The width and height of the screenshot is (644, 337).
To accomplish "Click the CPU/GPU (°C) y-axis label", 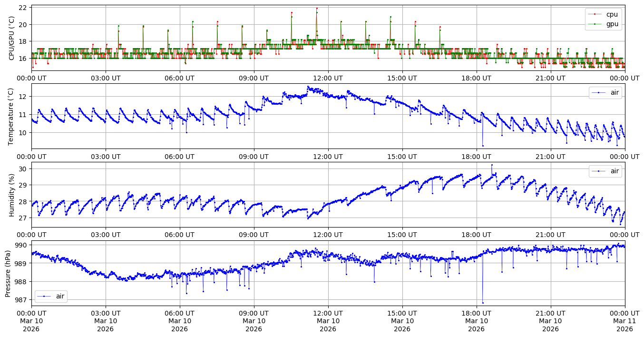I will point(12,38).
